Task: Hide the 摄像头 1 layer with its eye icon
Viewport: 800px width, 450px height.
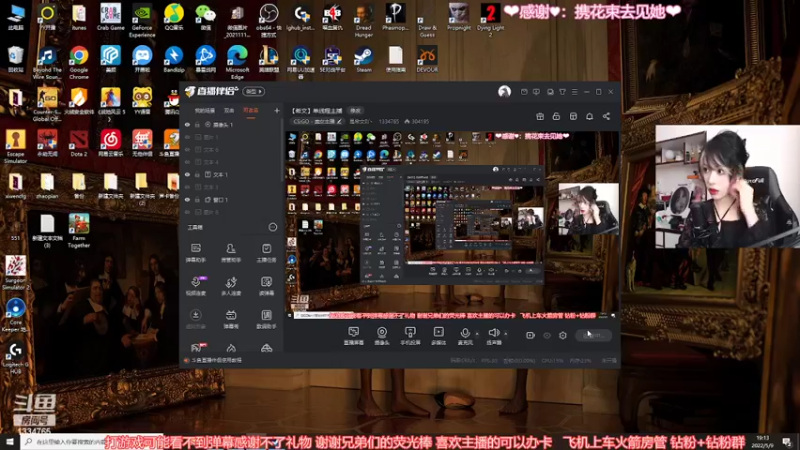Action: pyautogui.click(x=187, y=124)
